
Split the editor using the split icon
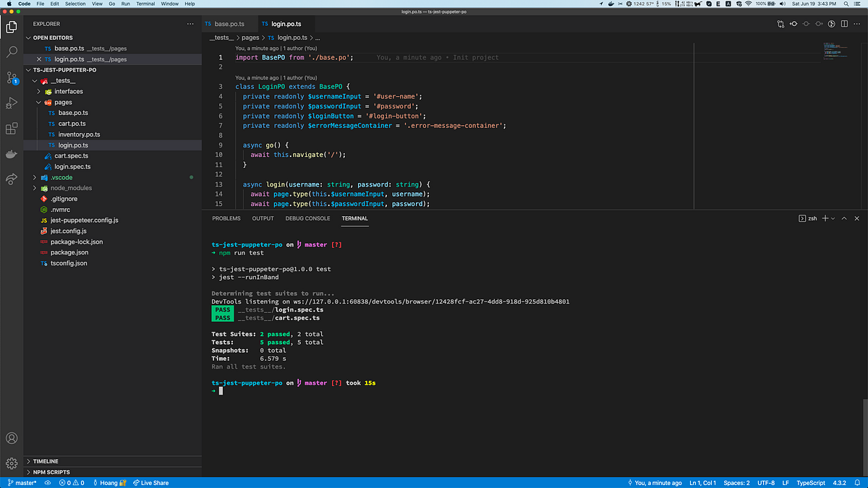coord(843,24)
